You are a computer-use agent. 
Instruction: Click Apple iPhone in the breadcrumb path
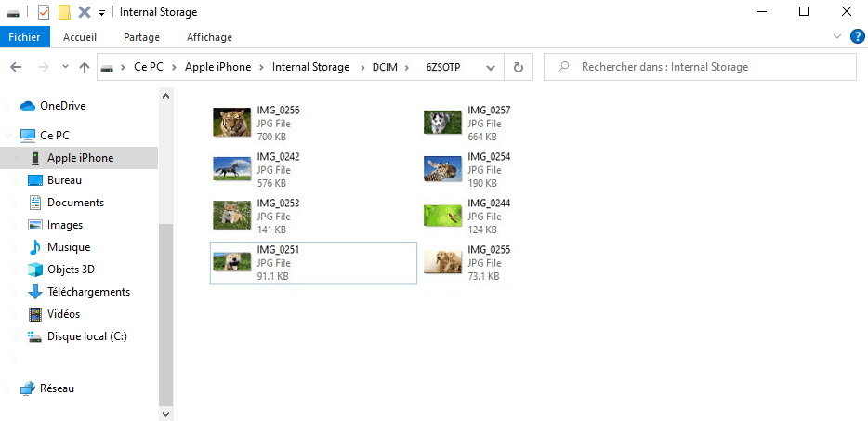[x=217, y=67]
